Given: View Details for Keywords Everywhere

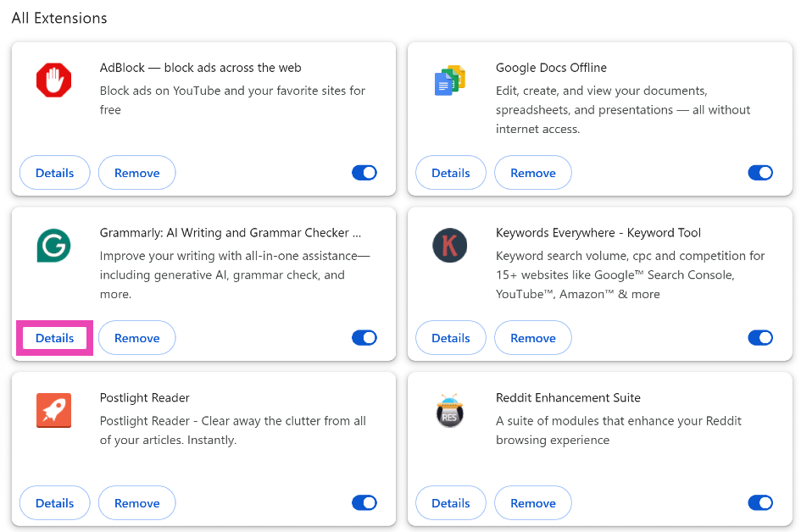Looking at the screenshot, I should (x=451, y=338).
